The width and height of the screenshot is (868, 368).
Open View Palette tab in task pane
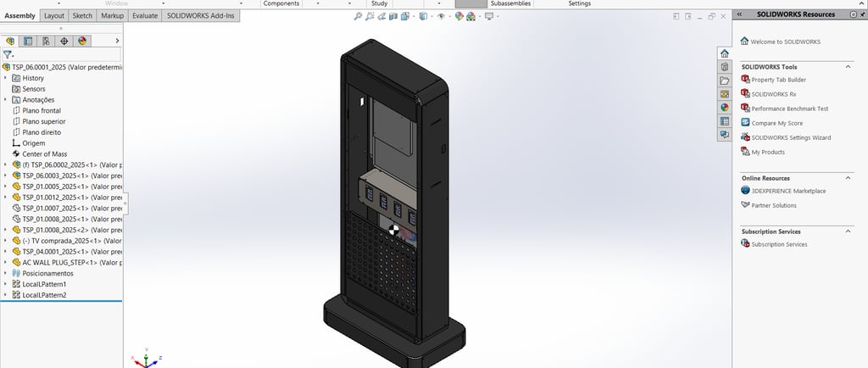(x=725, y=94)
